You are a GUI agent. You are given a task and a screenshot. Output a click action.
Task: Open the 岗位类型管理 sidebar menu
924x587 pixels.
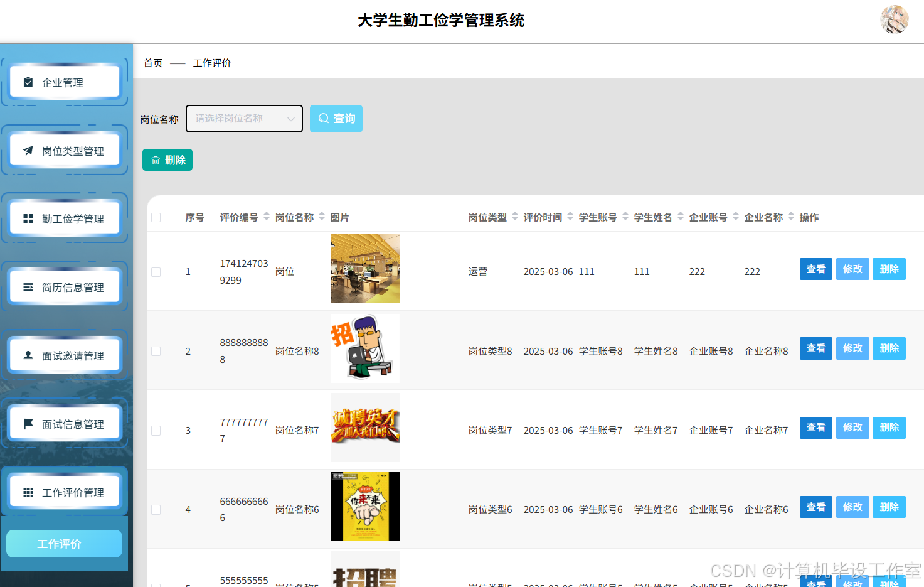click(65, 151)
